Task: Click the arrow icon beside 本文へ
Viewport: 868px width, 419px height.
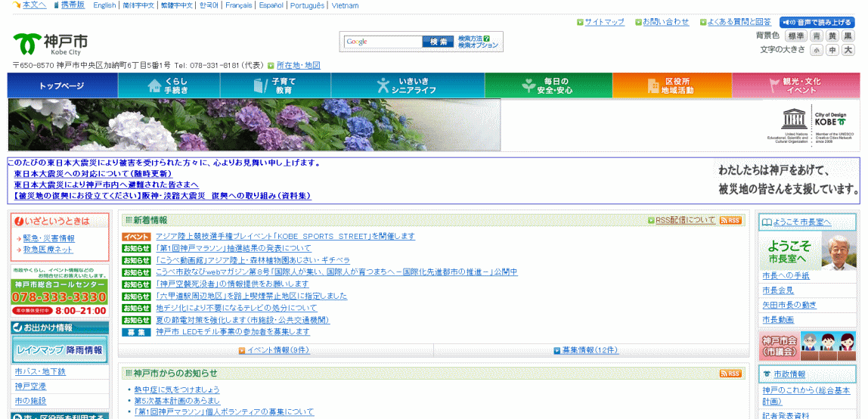Action: coord(17,5)
